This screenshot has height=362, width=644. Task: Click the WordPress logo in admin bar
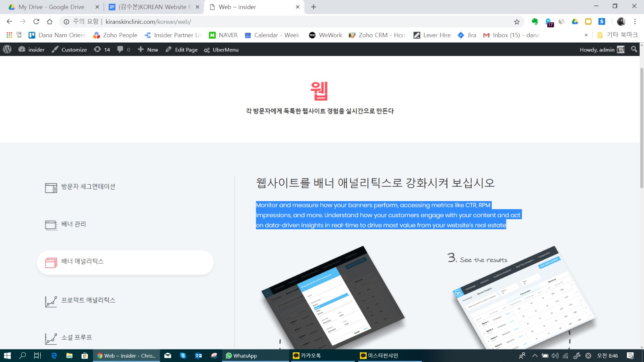tap(7, 49)
